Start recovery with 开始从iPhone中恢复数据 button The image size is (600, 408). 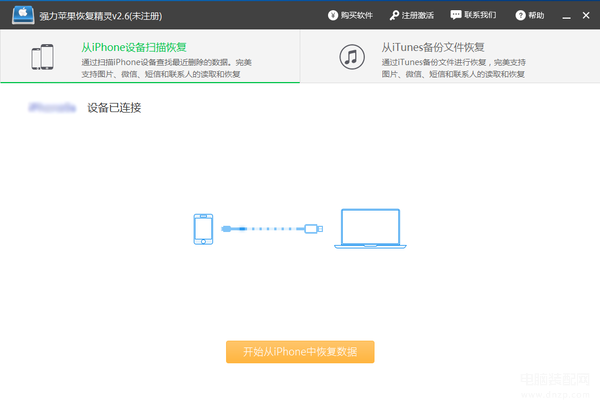click(300, 352)
